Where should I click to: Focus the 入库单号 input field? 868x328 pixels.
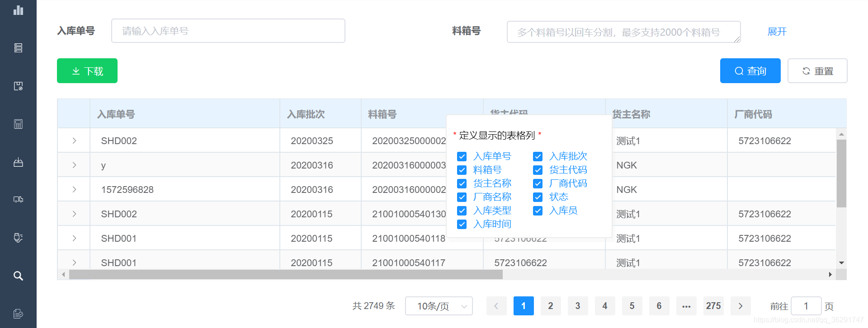coord(228,31)
